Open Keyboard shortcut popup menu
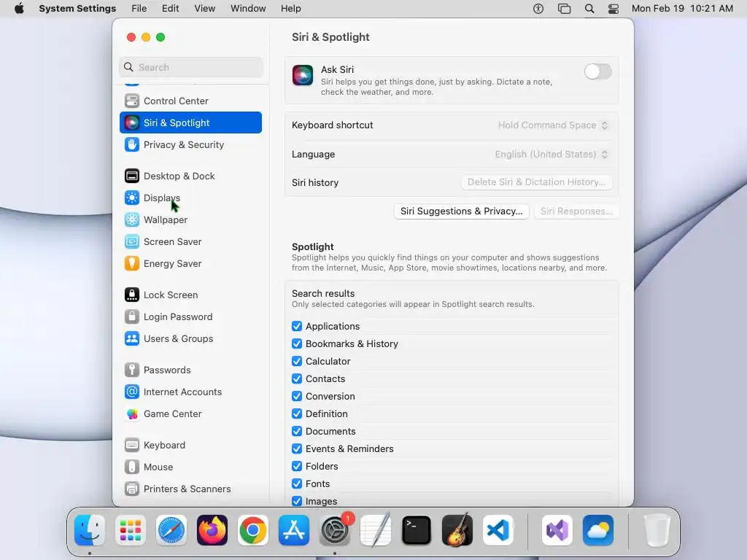The width and height of the screenshot is (747, 560). click(553, 125)
